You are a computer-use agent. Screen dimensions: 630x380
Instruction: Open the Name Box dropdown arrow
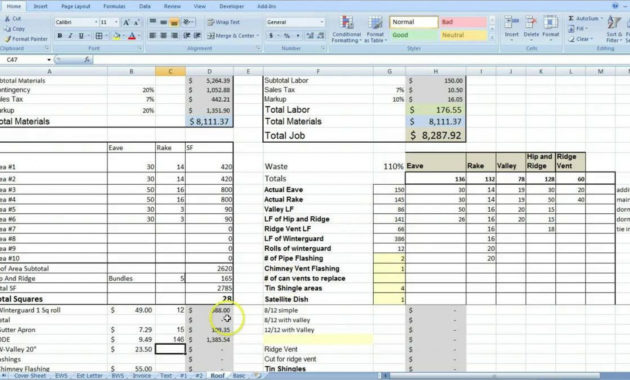tap(49, 60)
